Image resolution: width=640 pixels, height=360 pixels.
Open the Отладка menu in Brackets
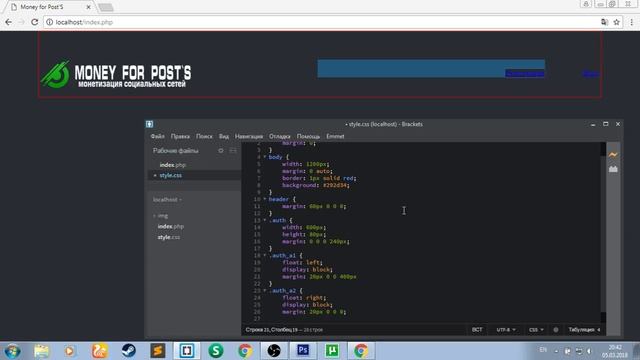[280, 136]
